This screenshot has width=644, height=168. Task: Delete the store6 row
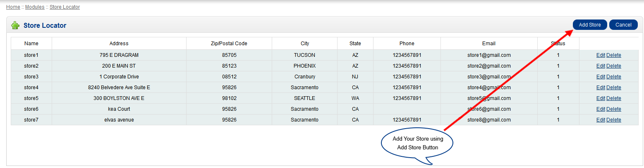[x=614, y=109]
